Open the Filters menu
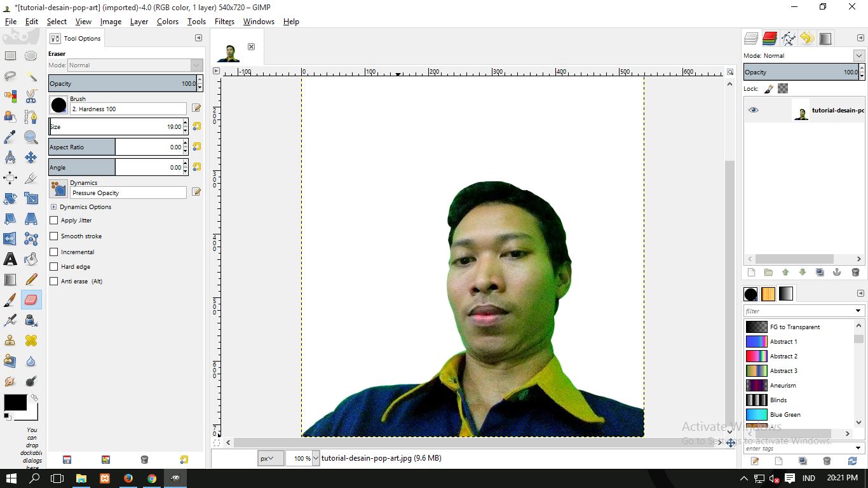 (x=224, y=21)
